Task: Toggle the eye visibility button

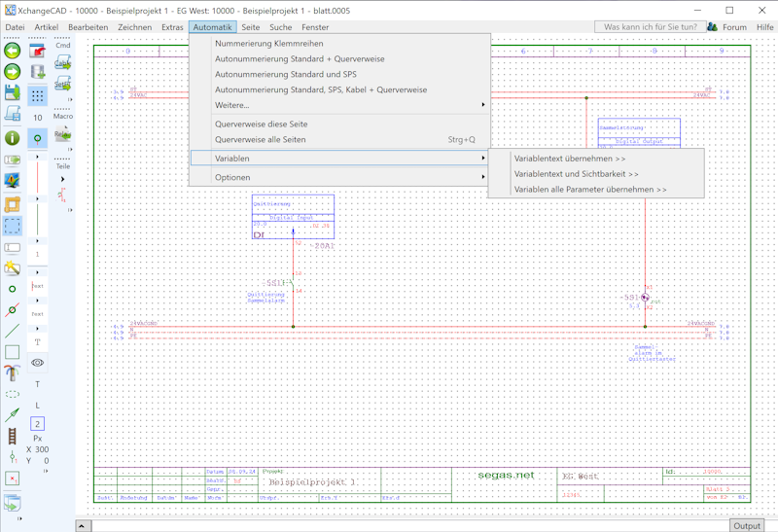Action: point(38,363)
